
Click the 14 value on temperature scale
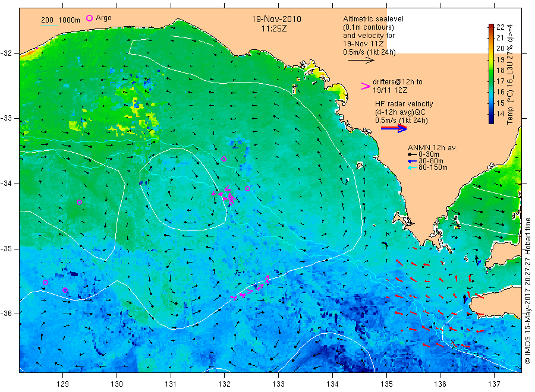(x=500, y=114)
